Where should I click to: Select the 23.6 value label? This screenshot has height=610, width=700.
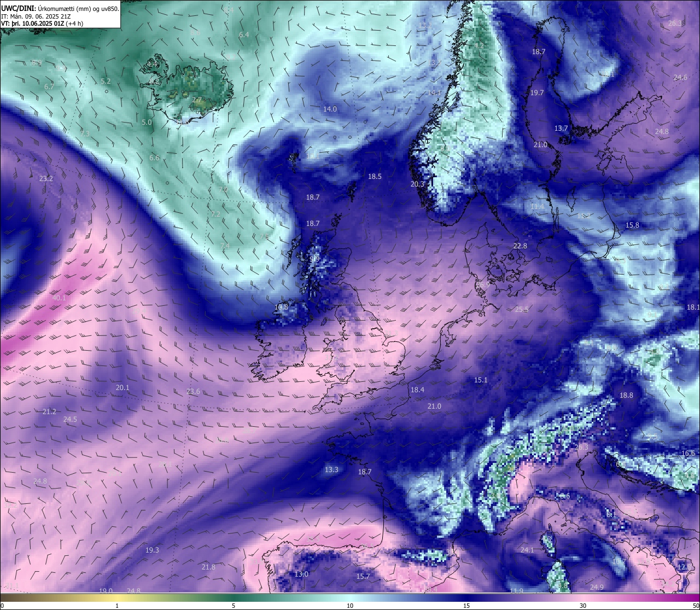pyautogui.click(x=193, y=391)
